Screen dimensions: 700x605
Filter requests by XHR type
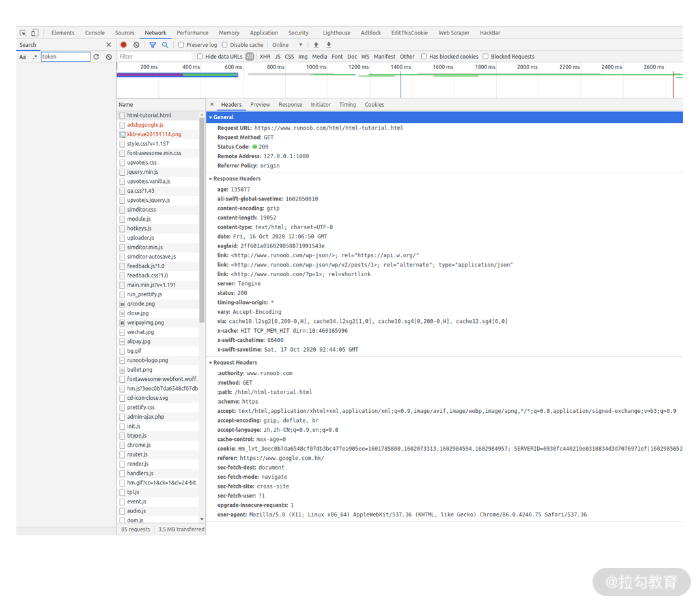click(265, 56)
